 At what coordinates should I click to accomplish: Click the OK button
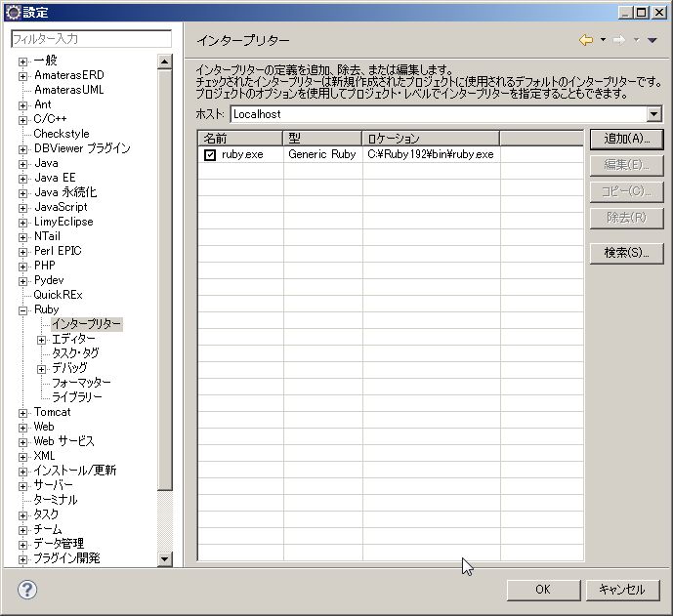pos(543,590)
